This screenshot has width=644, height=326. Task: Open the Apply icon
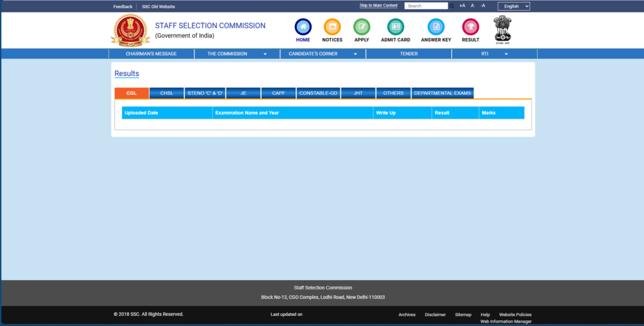click(362, 26)
